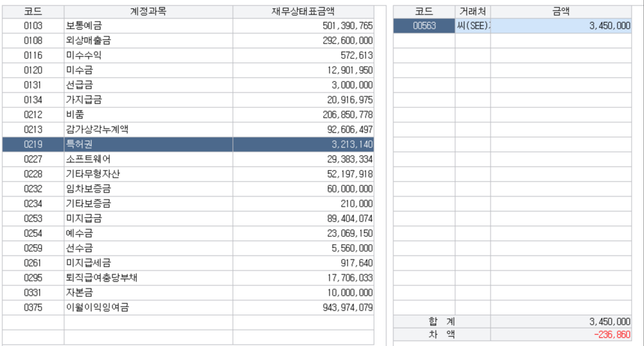Select the 외상매출금 account name cell
644x346 pixels.
pos(89,40)
